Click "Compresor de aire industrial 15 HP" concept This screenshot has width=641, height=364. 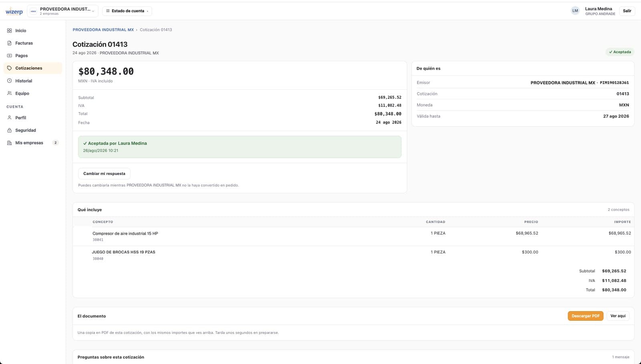[125, 233]
